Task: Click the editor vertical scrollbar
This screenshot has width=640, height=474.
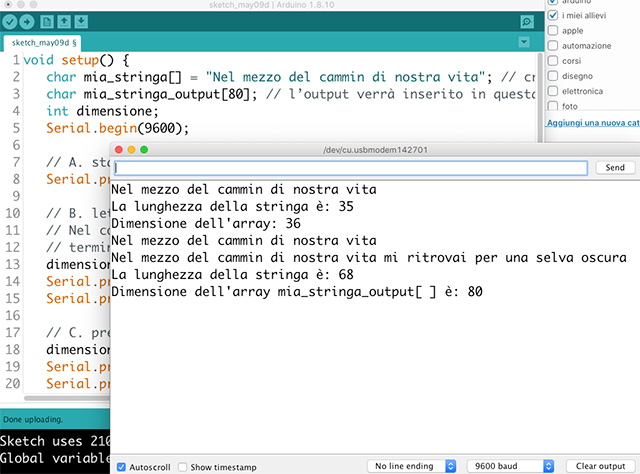Action: pos(540,97)
